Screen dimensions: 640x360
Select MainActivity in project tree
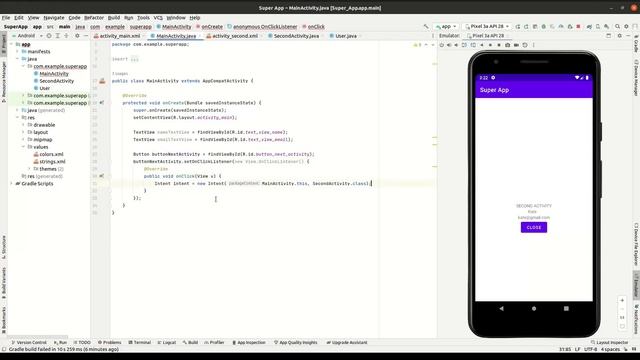tap(54, 73)
